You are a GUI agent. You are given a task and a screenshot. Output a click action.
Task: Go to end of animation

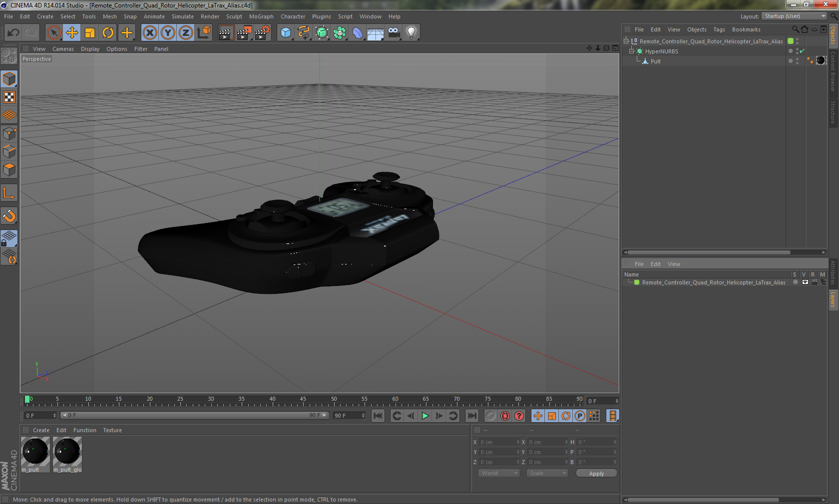pos(471,416)
